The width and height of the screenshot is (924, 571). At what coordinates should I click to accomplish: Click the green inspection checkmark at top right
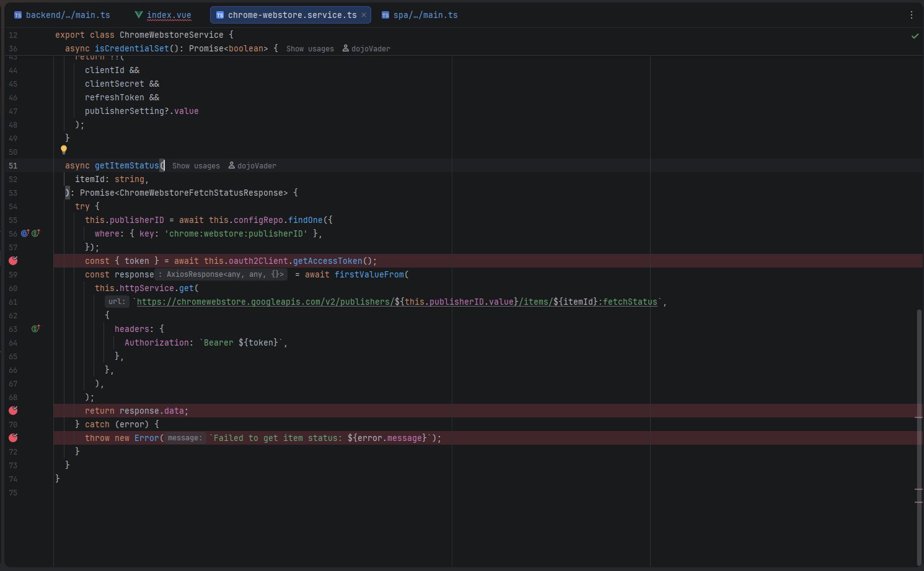click(x=915, y=36)
